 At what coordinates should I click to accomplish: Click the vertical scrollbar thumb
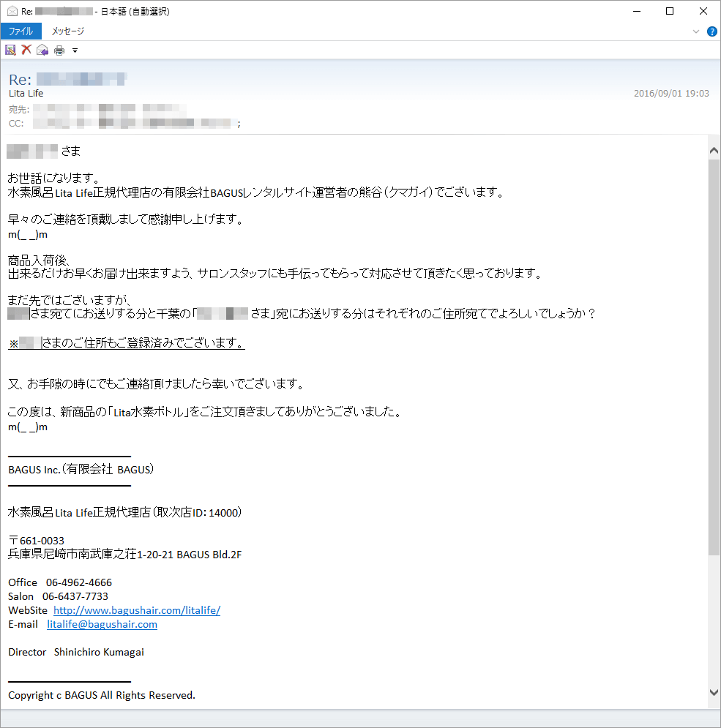point(714,356)
